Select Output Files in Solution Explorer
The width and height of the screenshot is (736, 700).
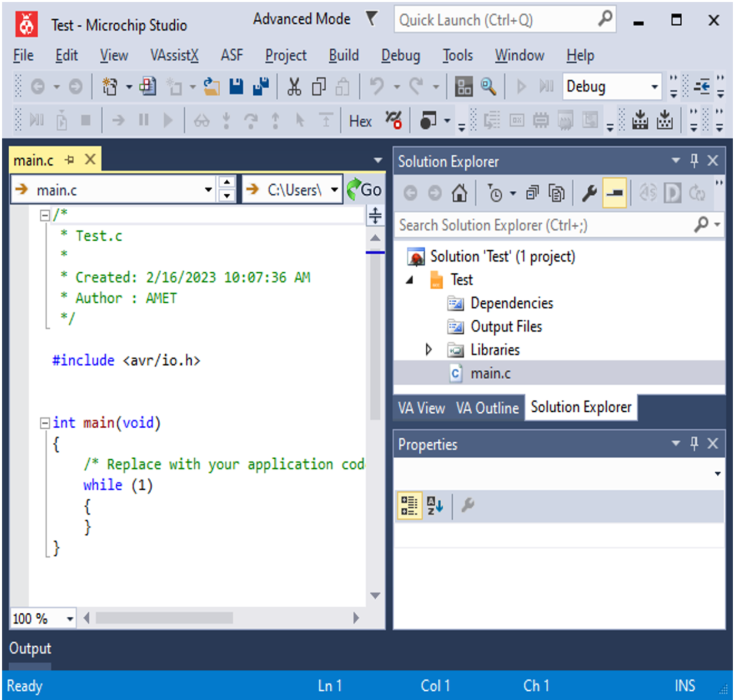506,327
